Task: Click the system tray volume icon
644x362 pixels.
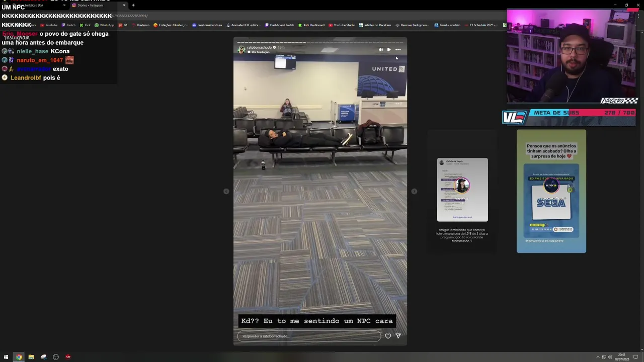Action: pyautogui.click(x=610, y=357)
